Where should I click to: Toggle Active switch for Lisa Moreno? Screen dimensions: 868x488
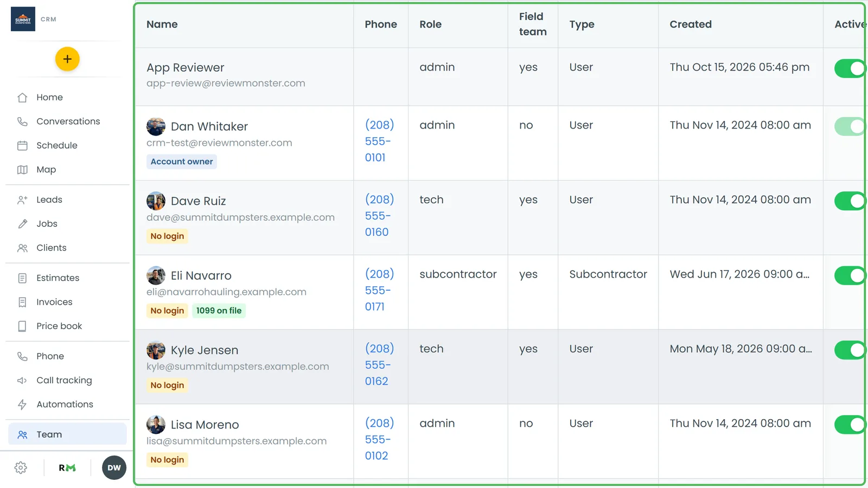[x=850, y=425]
